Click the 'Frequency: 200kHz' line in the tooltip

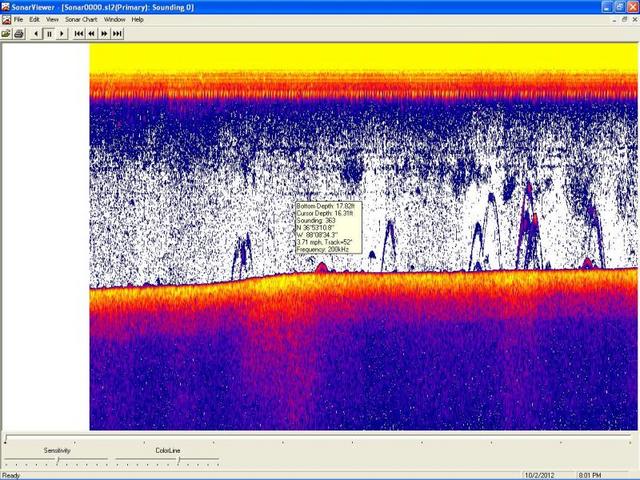[x=322, y=249]
